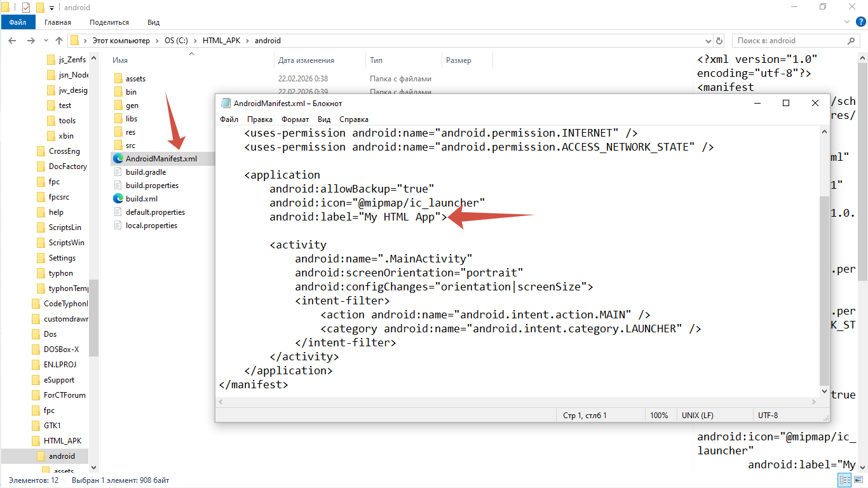The width and height of the screenshot is (868, 488).
Task: Open the Customize Quick Access Toolbar dropdown
Action: pos(51,8)
